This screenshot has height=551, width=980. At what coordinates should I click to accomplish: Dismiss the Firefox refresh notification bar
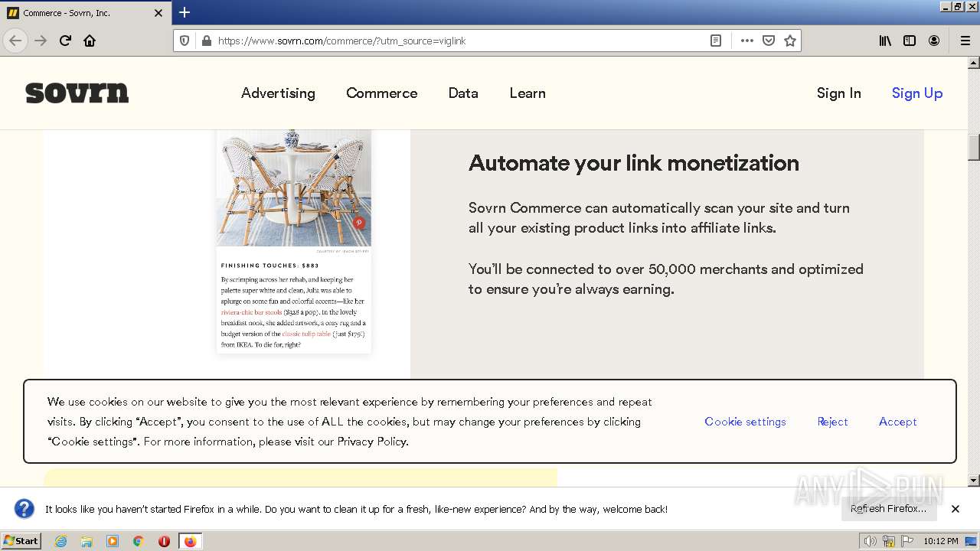(x=955, y=508)
